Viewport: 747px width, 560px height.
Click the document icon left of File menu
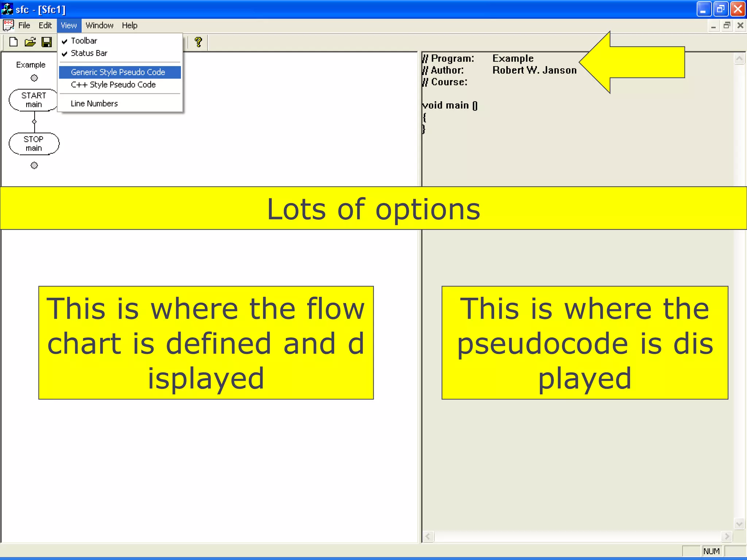point(8,25)
